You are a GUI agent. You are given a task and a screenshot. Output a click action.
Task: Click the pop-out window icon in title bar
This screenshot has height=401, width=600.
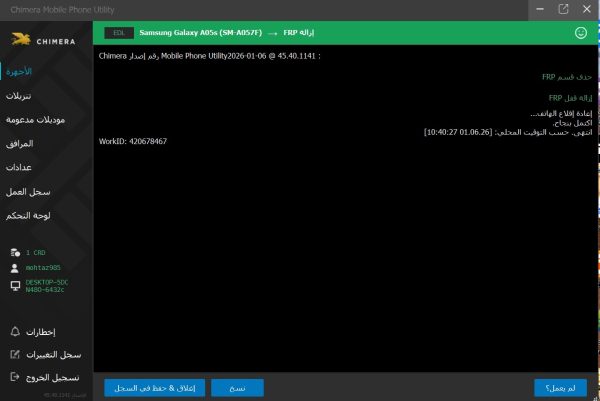pyautogui.click(x=563, y=9)
